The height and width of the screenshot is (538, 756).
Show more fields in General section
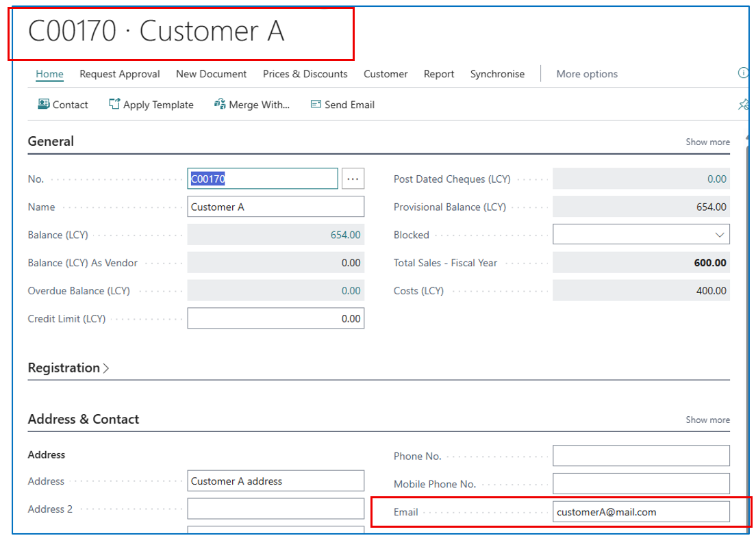click(x=707, y=142)
